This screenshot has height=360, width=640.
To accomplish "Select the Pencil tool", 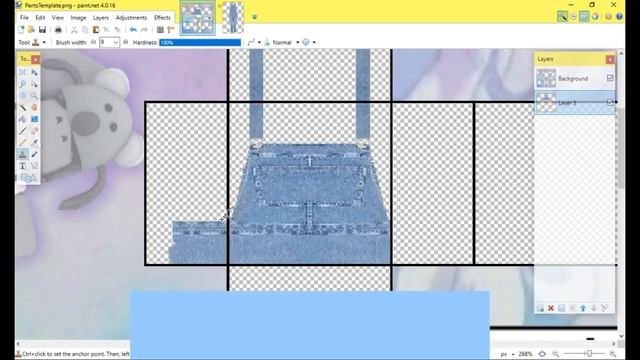I will tap(22, 142).
